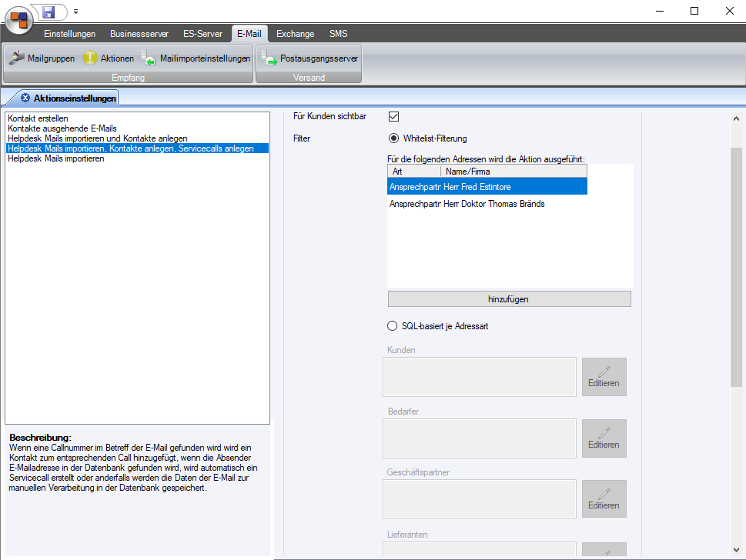The width and height of the screenshot is (746, 560).
Task: Maximize the application window
Action: click(x=694, y=11)
